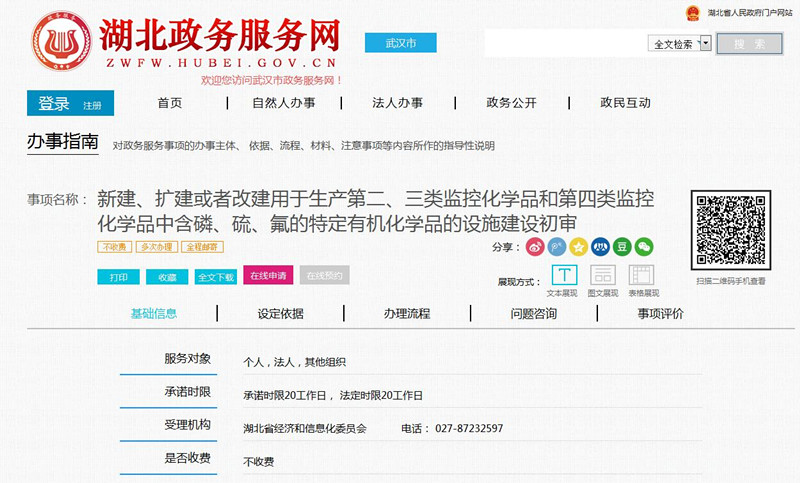Open the 设定依据 tab
Image resolution: width=800 pixels, height=483 pixels.
click(x=281, y=313)
